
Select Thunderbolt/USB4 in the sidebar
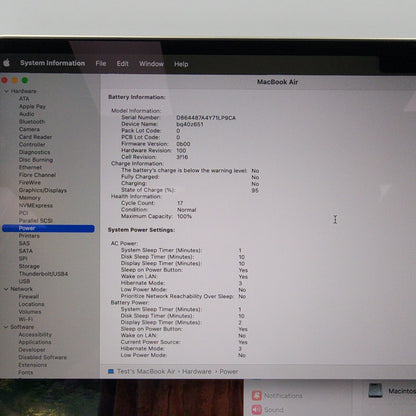tap(43, 274)
